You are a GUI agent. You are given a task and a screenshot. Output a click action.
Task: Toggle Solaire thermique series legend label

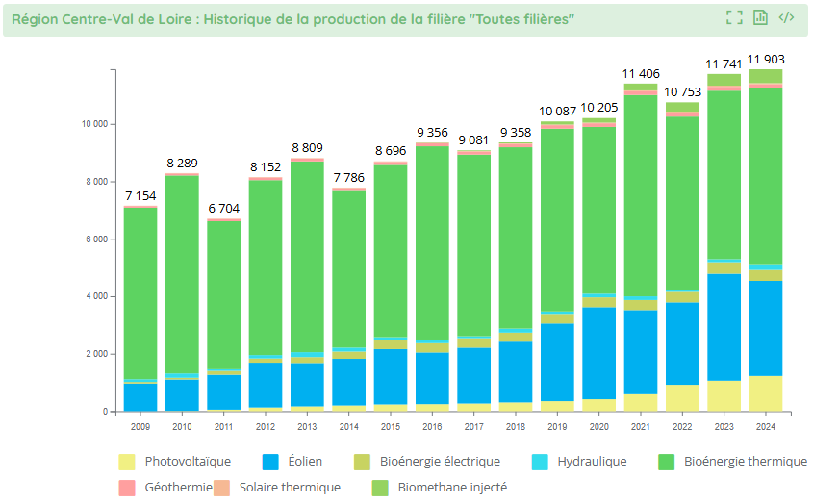click(x=290, y=488)
